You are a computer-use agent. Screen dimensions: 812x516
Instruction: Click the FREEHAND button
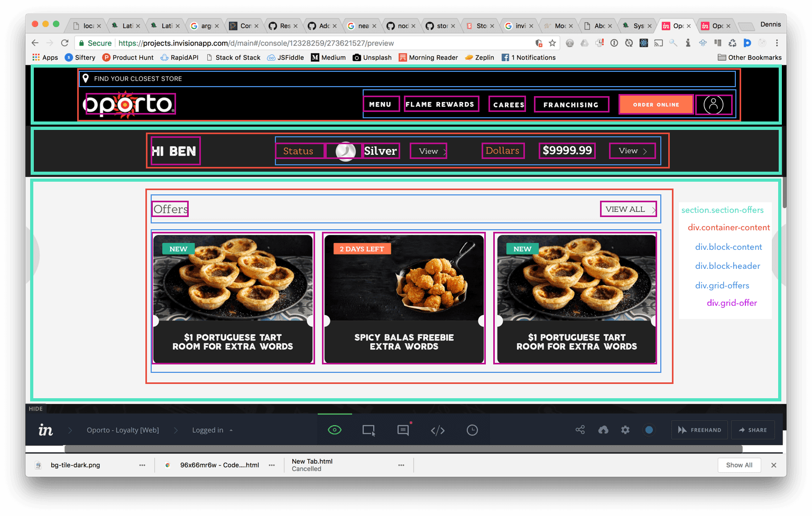coord(699,430)
